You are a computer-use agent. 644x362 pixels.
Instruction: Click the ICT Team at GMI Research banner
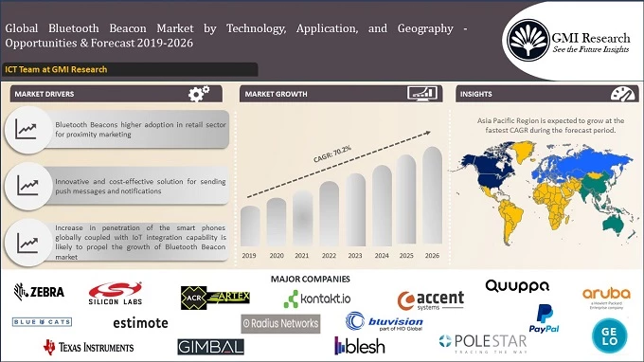pyautogui.click(x=130, y=69)
